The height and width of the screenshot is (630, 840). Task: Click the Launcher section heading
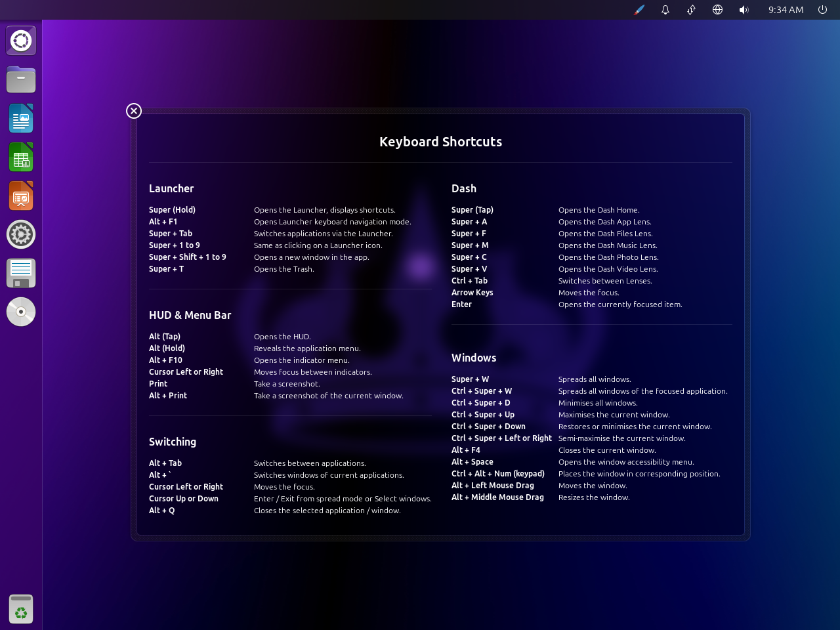pyautogui.click(x=171, y=188)
